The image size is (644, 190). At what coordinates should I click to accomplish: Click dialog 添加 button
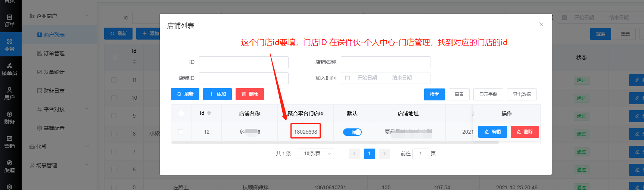(217, 94)
